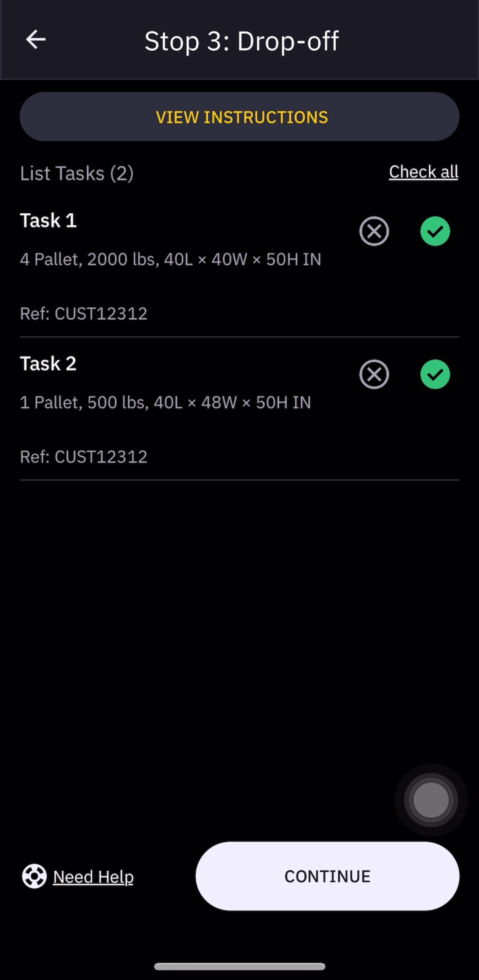This screenshot has height=980, width=479.
Task: Open the Need Help link
Action: 93,877
